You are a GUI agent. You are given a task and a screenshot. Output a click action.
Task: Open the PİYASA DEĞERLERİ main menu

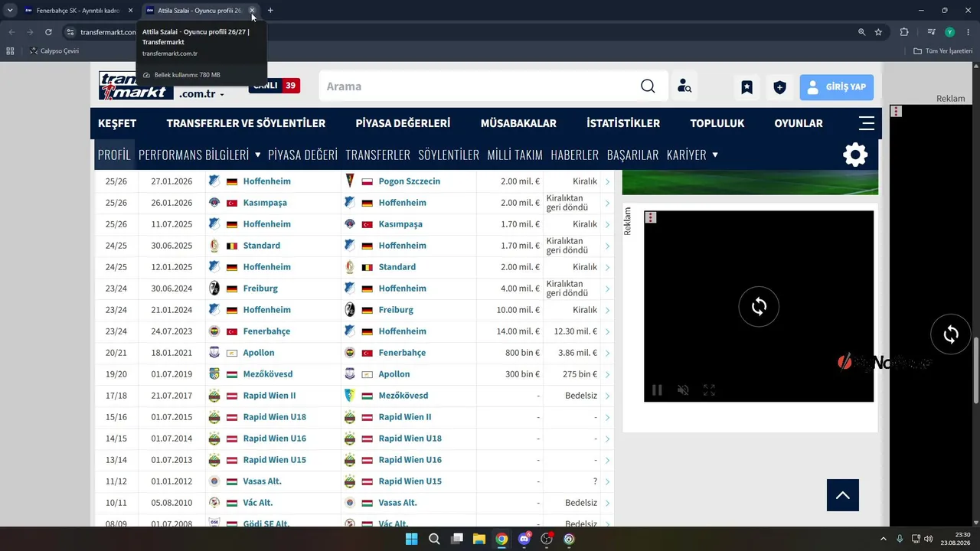pos(403,123)
